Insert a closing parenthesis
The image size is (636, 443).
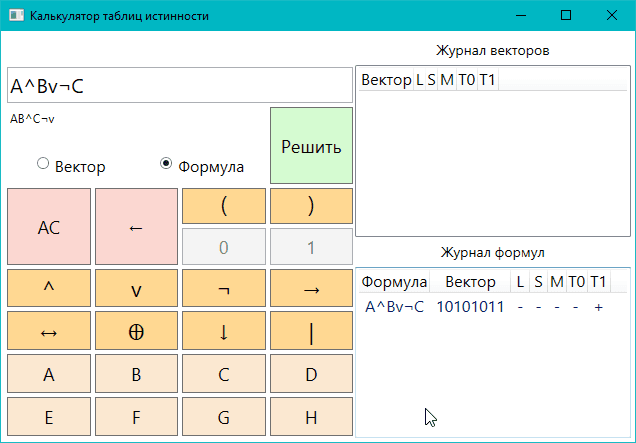[311, 206]
